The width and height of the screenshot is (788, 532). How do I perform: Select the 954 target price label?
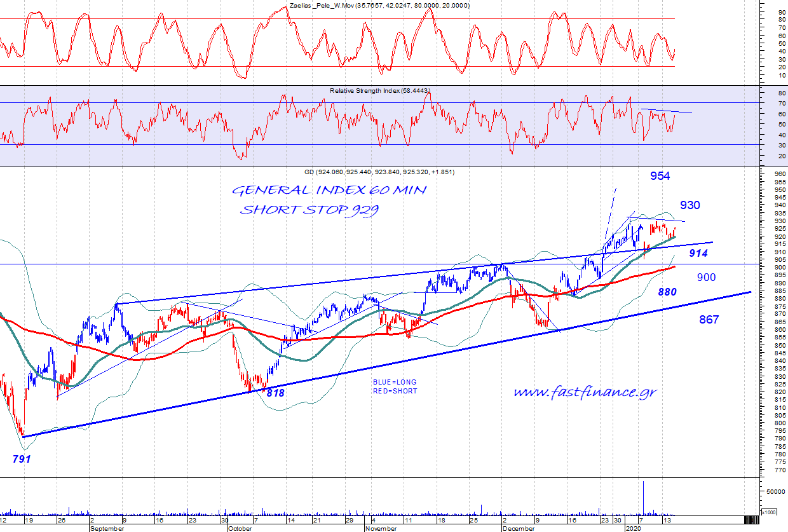coord(660,176)
